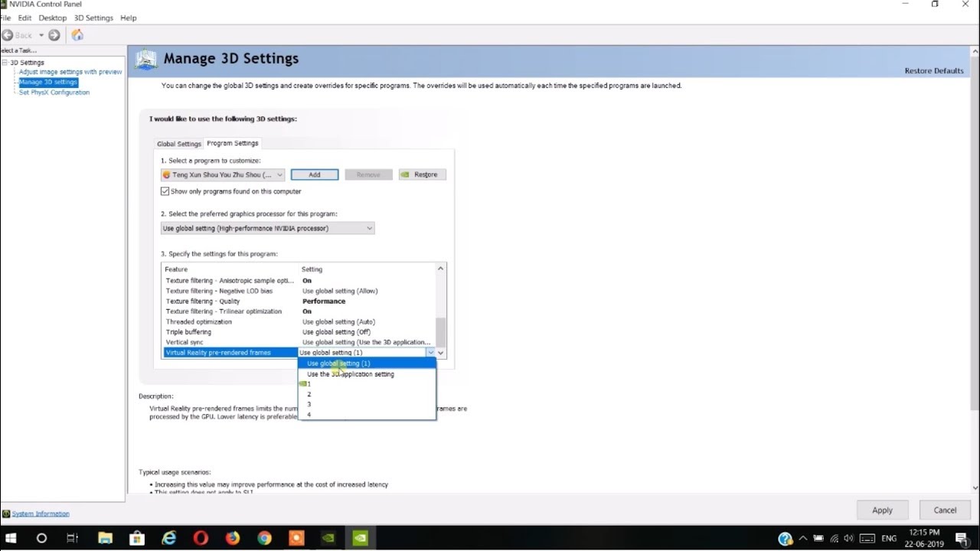Click the active NVIDIA Control Panel taskbar icon
The height and width of the screenshot is (551, 980).
360,538
